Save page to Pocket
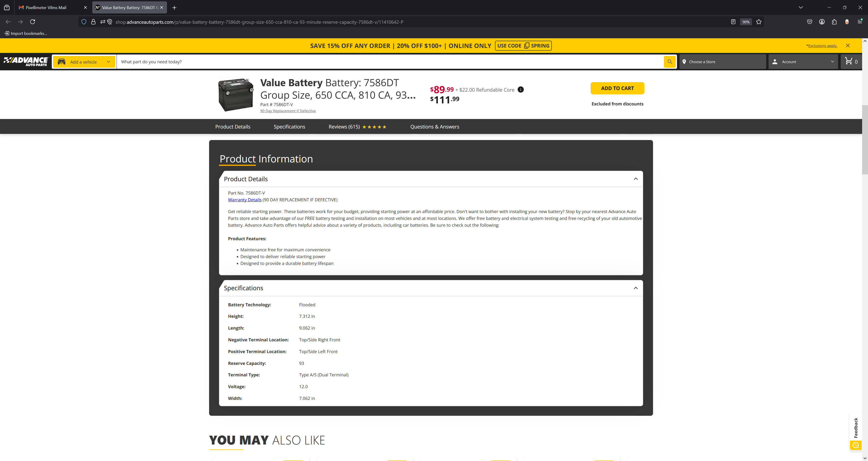 [809, 22]
